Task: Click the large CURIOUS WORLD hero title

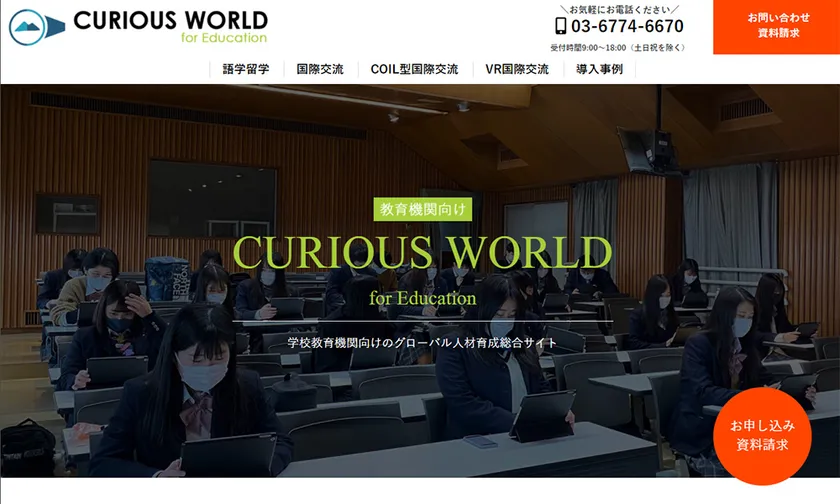Action: tap(420, 252)
